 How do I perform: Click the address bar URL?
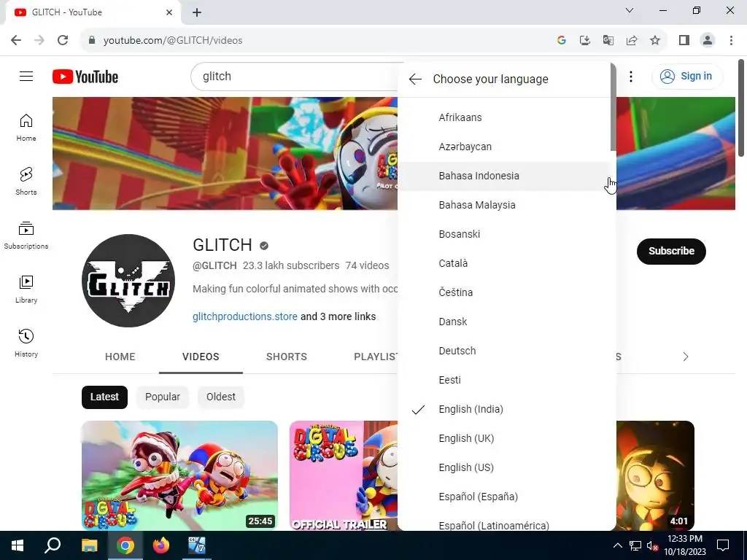[173, 41]
